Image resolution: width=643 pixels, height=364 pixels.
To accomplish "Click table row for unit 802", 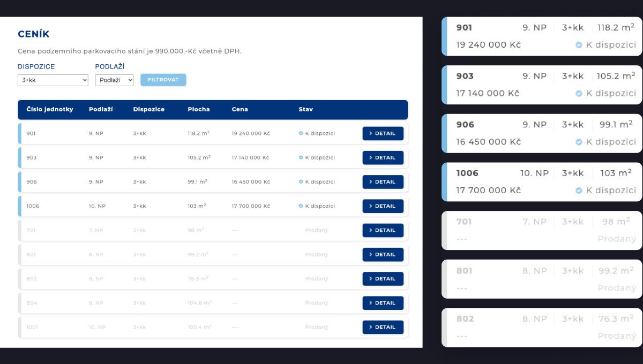I will point(188,279).
